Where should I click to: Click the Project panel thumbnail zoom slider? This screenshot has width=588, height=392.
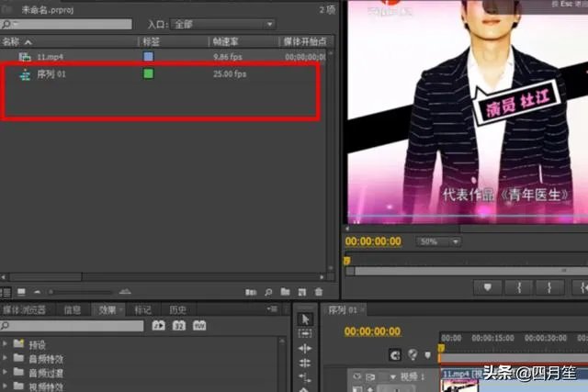(x=81, y=292)
